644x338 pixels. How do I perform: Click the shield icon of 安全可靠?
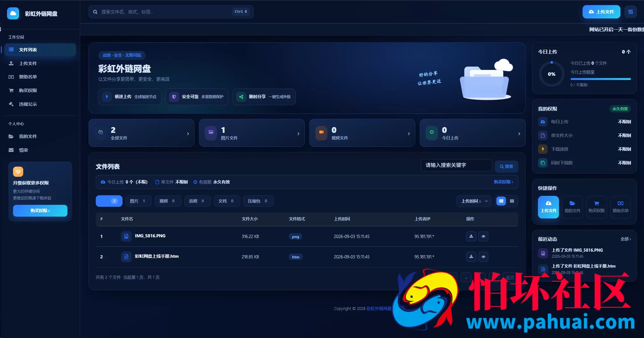tap(174, 97)
